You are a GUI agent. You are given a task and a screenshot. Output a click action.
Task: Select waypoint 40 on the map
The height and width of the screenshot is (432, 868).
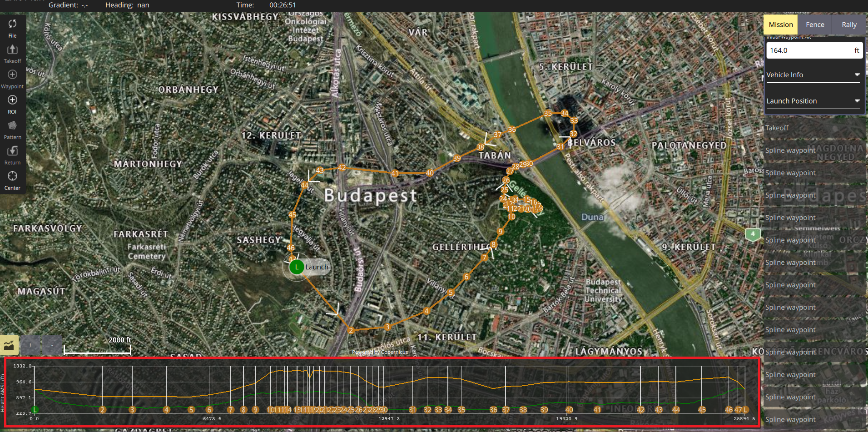(430, 173)
